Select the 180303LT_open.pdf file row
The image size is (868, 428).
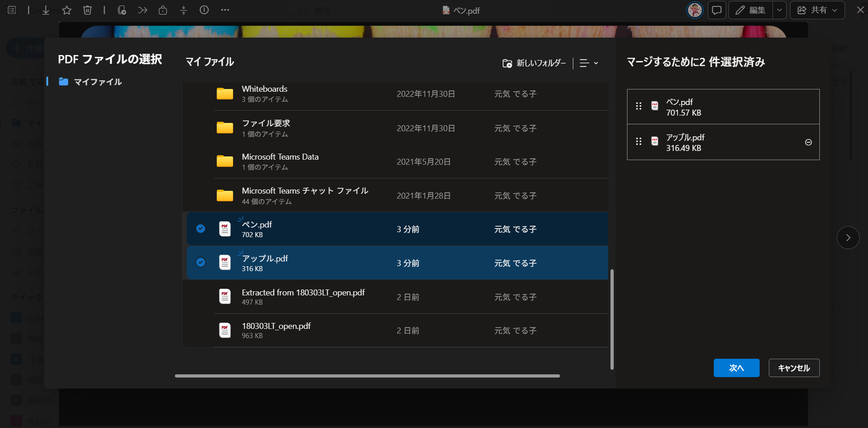276,330
